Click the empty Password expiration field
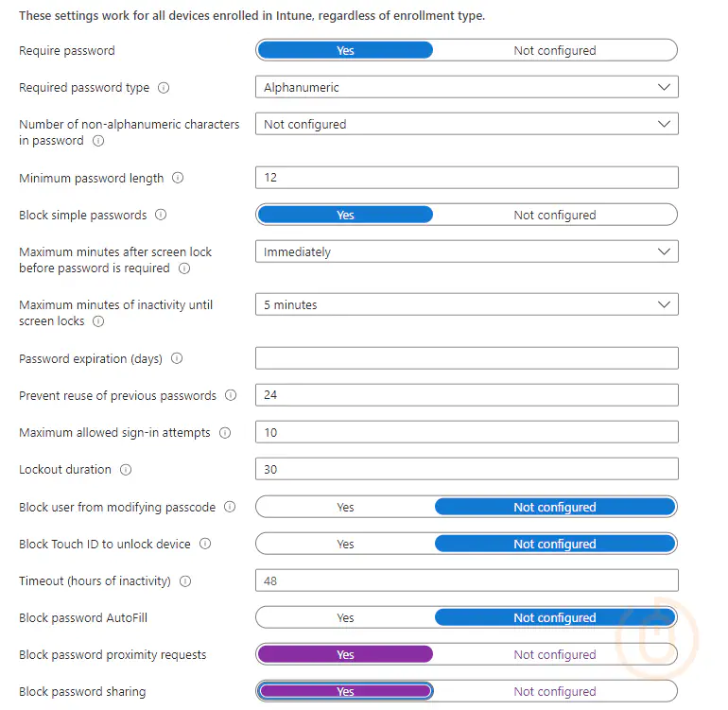Viewport: 728px width, 710px height. tap(467, 358)
